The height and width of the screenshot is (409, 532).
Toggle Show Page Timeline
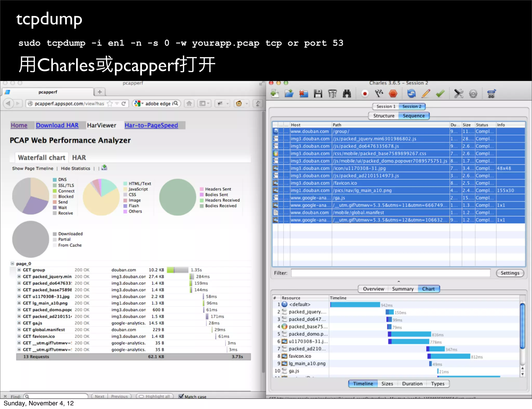click(33, 168)
